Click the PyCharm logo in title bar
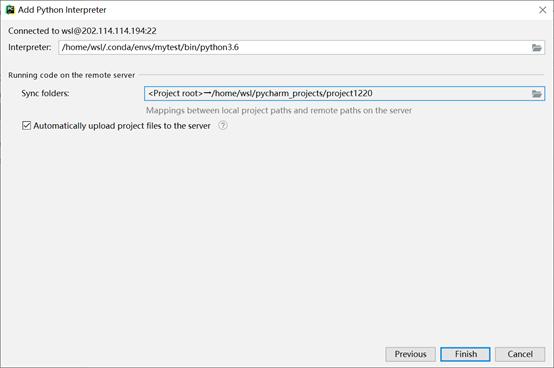Viewport: 554px width, 368px height. pyautogui.click(x=10, y=10)
